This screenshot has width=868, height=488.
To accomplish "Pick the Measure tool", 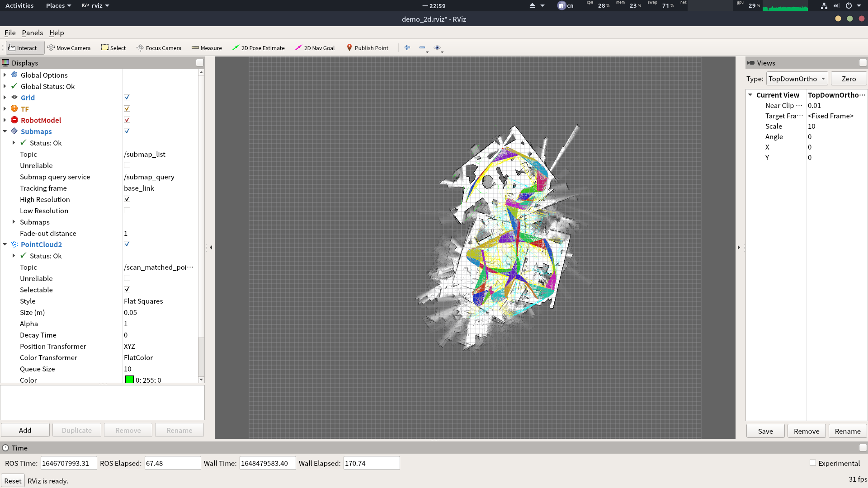I will pos(207,48).
